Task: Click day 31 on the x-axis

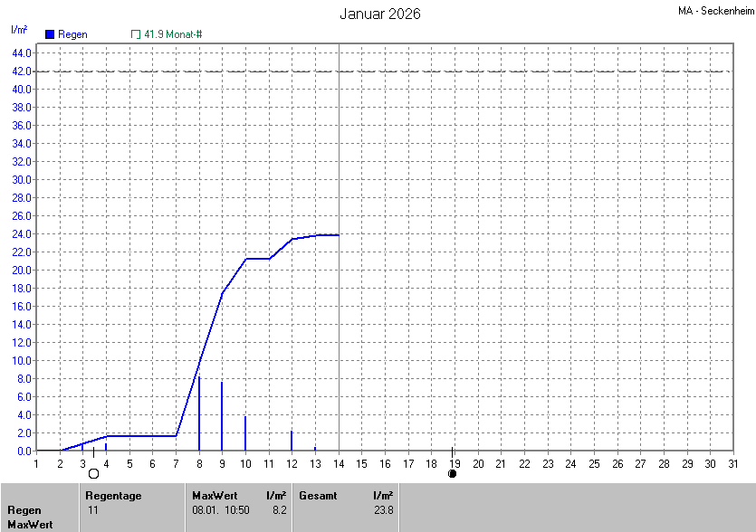Action: click(x=732, y=463)
